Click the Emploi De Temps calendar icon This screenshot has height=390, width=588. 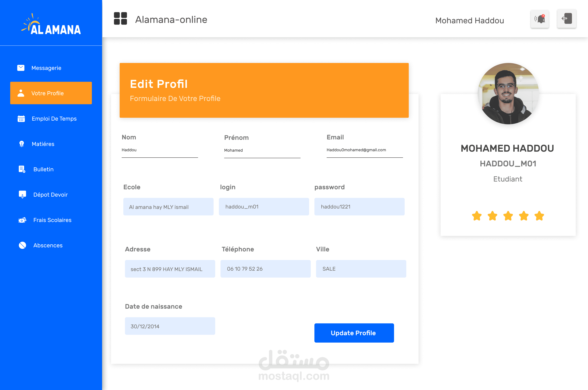coord(21,119)
